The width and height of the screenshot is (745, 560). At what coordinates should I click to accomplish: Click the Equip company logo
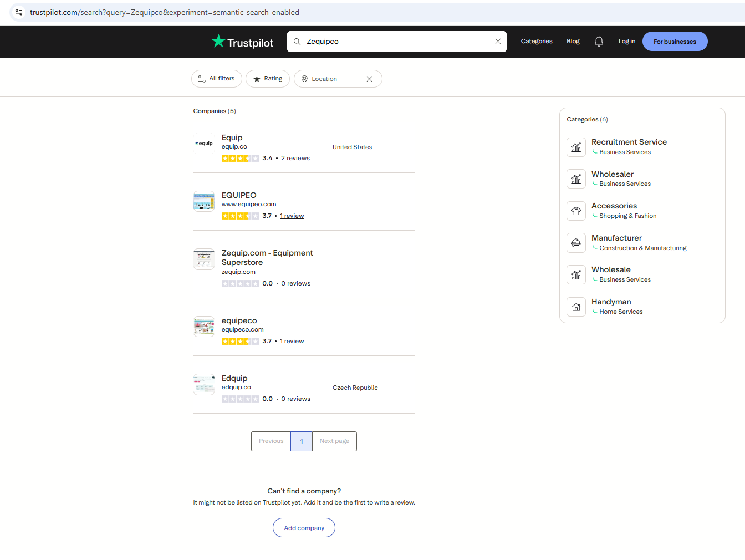pos(204,144)
